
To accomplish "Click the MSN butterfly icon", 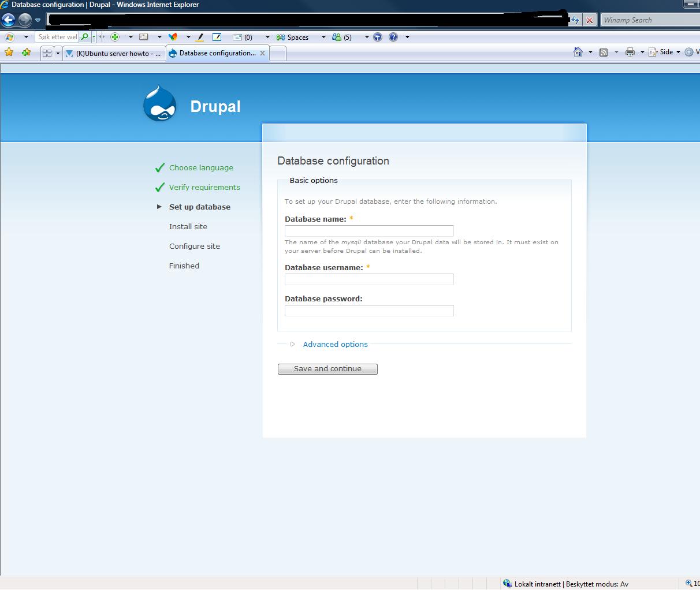I will coord(173,37).
